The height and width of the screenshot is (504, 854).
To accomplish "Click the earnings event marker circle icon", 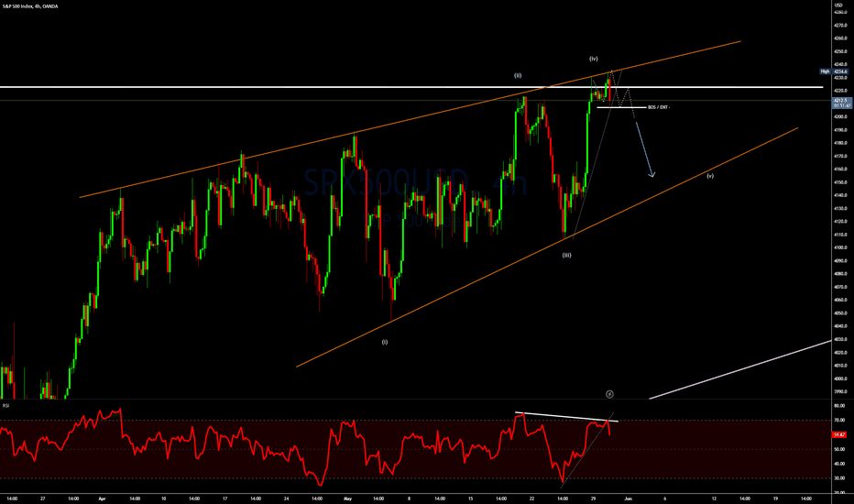I will [609, 394].
